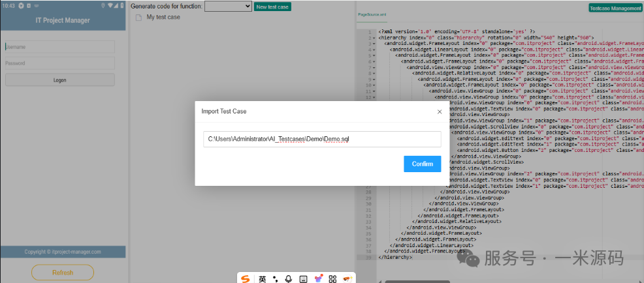
Task: Click the 10:43 clock in phone status bar
Action: 8,6
